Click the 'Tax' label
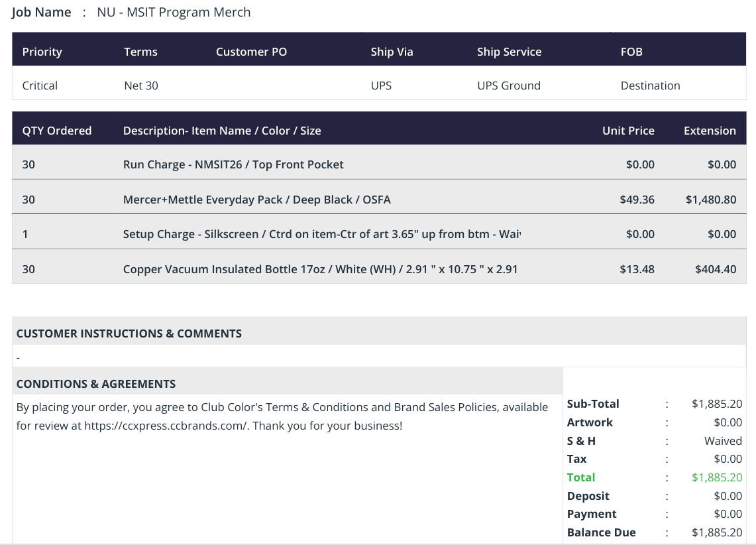This screenshot has width=756, height=545. pyautogui.click(x=576, y=459)
